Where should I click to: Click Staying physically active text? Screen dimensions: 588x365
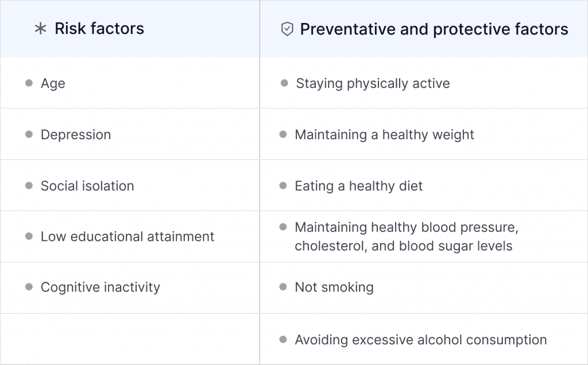[373, 84]
